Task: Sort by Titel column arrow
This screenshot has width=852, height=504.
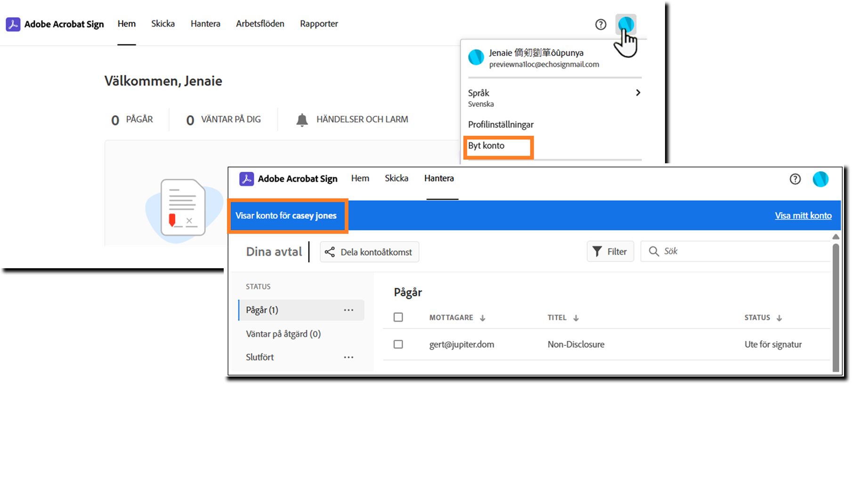Action: (576, 318)
